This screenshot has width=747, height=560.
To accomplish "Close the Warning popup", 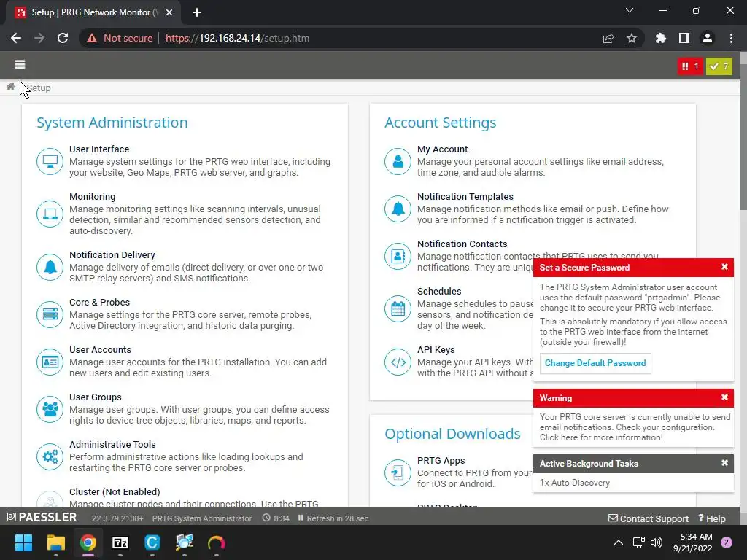I will [x=724, y=397].
